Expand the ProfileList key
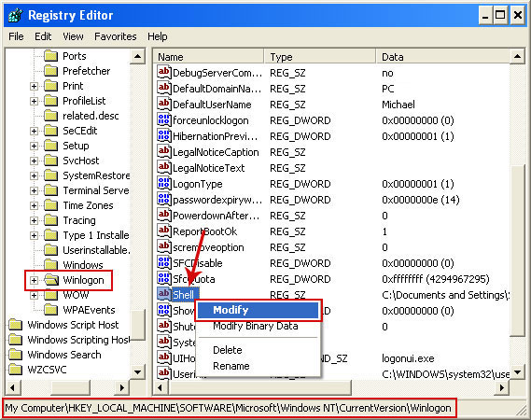Image resolution: width=531 pixels, height=420 pixels. (x=34, y=101)
